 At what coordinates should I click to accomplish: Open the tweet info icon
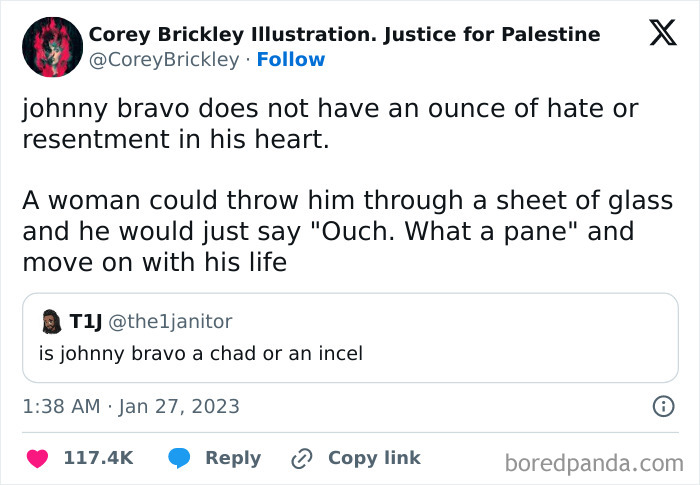click(x=662, y=407)
